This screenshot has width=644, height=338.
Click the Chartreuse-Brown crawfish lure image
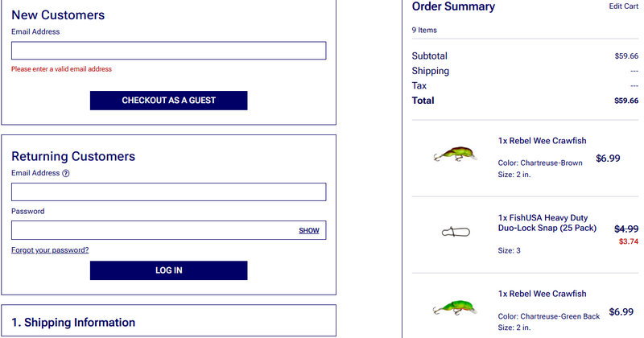pos(452,155)
